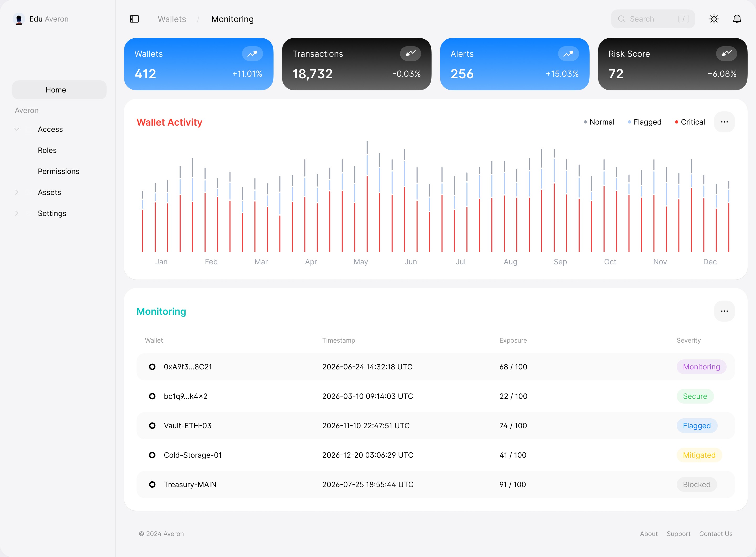Click the Secure severity badge for bc1q9...k4x2
The width and height of the screenshot is (756, 557).
[695, 396]
